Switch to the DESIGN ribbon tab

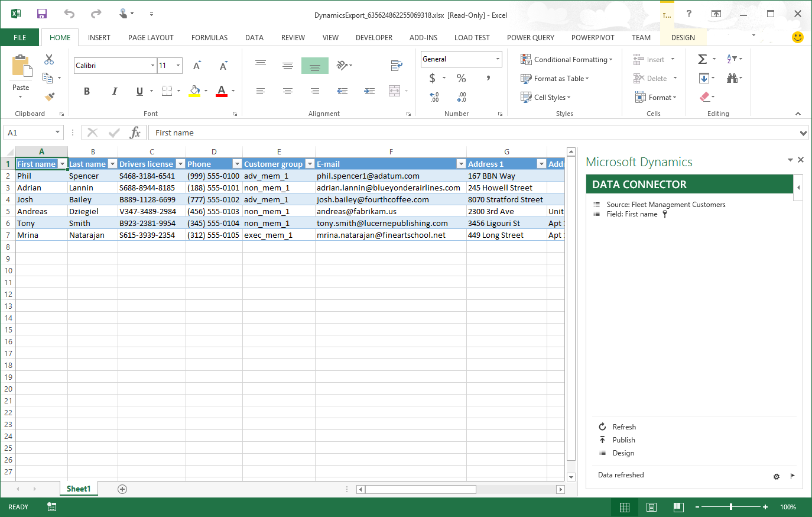click(x=683, y=37)
